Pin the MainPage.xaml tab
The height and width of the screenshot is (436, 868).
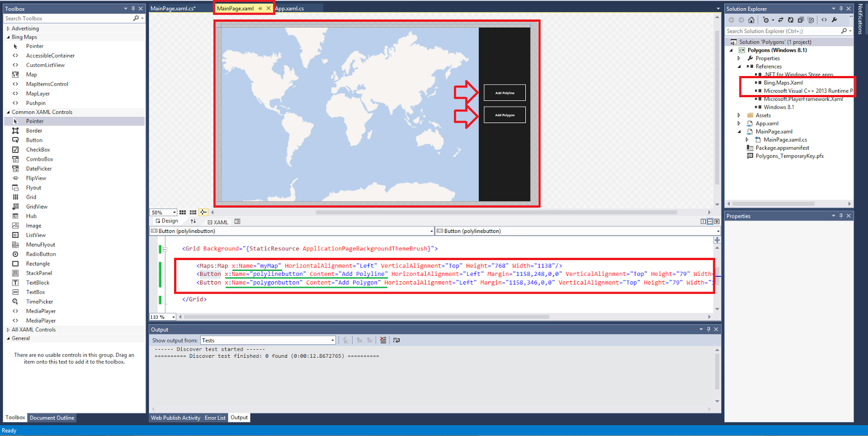point(260,9)
